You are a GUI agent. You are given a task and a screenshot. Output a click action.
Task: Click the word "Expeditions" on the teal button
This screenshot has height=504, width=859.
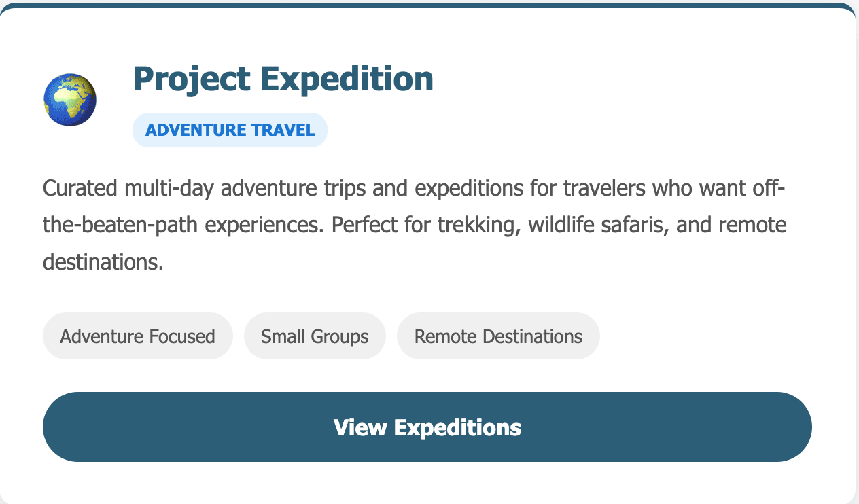point(457,427)
